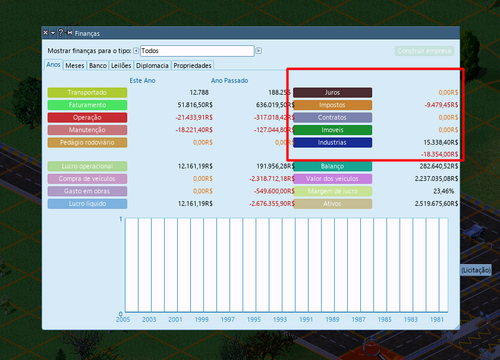Click the Transportado value 12.788
The image size is (500, 360).
(x=199, y=92)
